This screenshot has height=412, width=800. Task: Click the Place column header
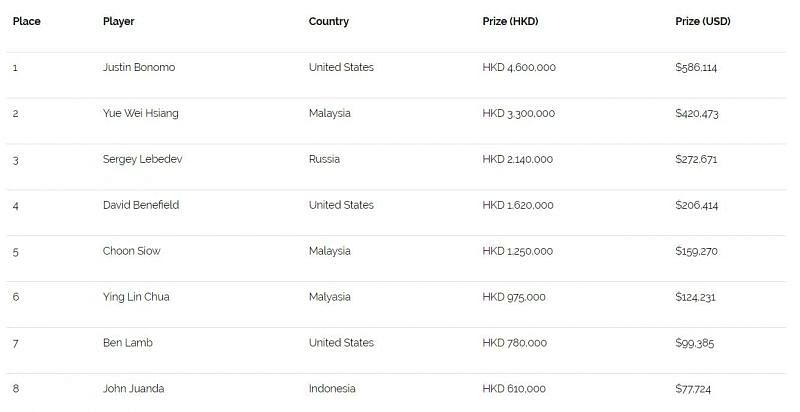(26, 21)
